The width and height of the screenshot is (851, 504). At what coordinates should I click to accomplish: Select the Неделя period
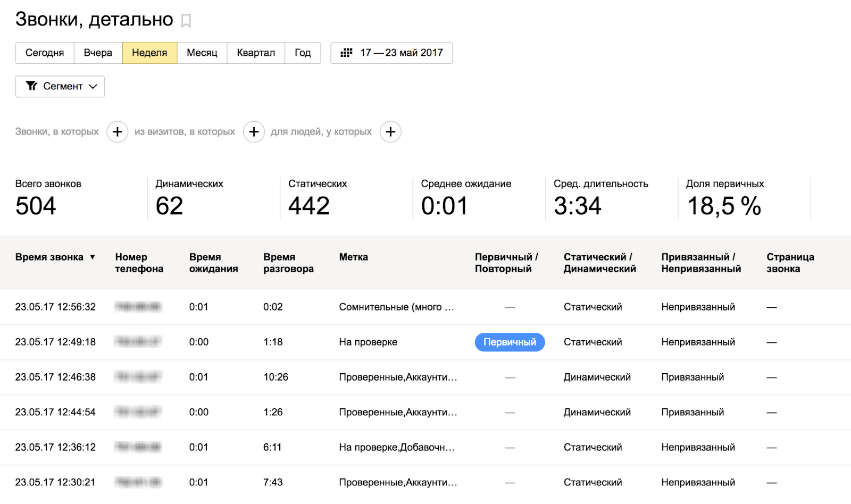coord(149,53)
